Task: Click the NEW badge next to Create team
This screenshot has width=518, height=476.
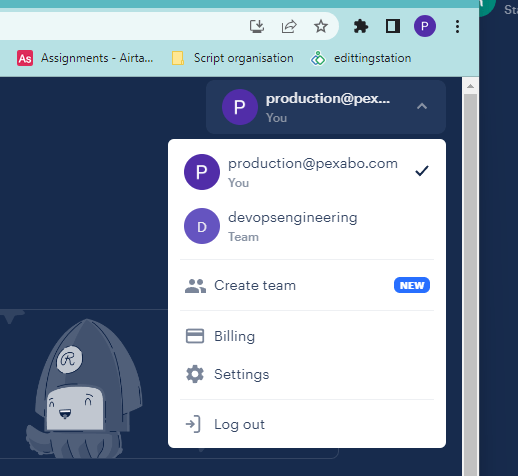Action: pyautogui.click(x=412, y=285)
